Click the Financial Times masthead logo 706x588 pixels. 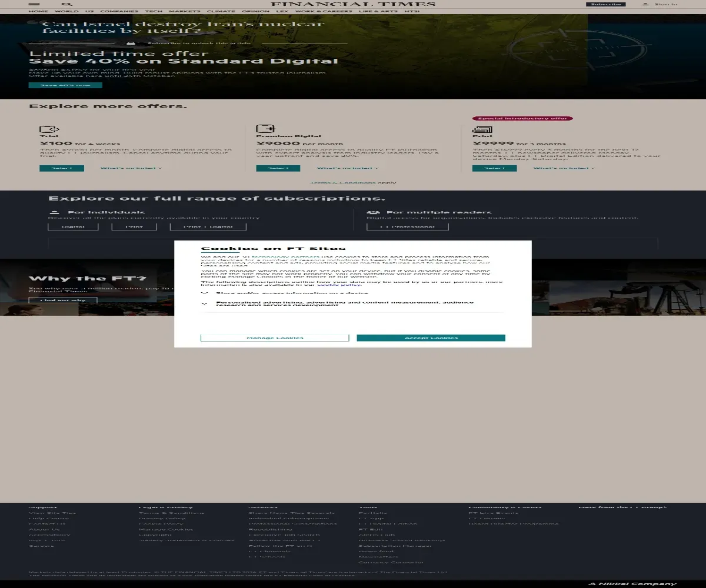(353, 4)
